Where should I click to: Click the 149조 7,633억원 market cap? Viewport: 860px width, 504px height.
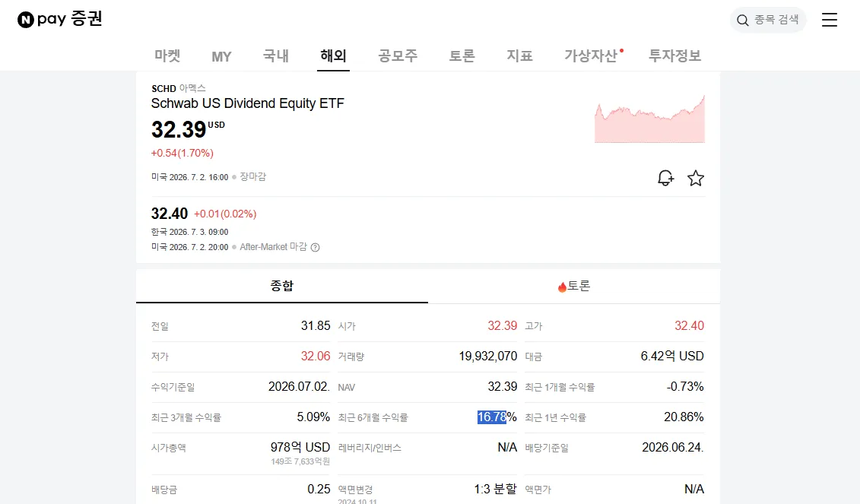300,461
